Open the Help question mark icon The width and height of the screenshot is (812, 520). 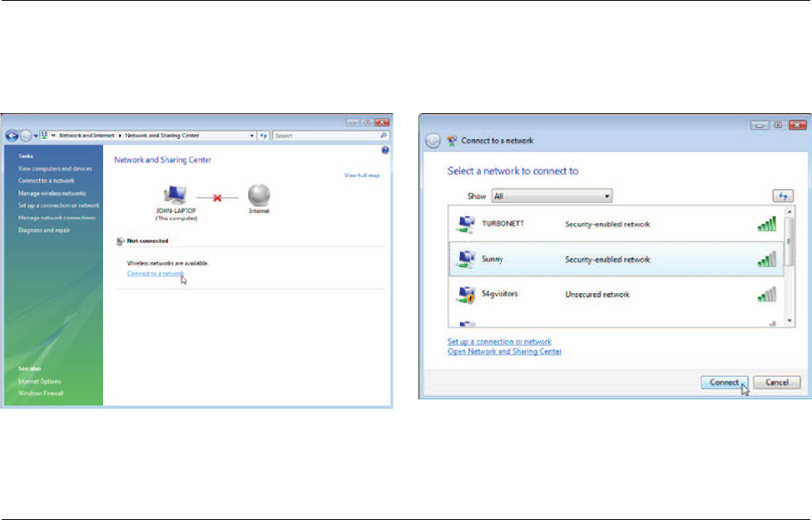coord(384,151)
